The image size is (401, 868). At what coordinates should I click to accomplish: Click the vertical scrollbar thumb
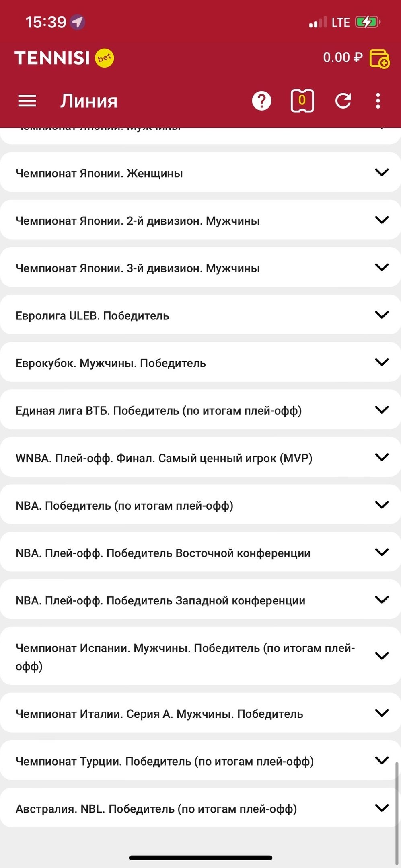397,812
